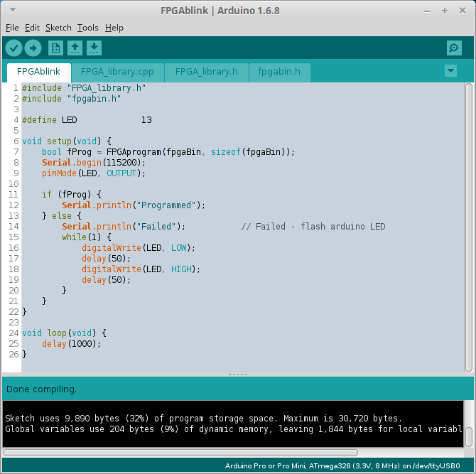Viewport: 476px width, 474px height.
Task: Click 'delay(50);' on line 17
Action: (x=107, y=259)
